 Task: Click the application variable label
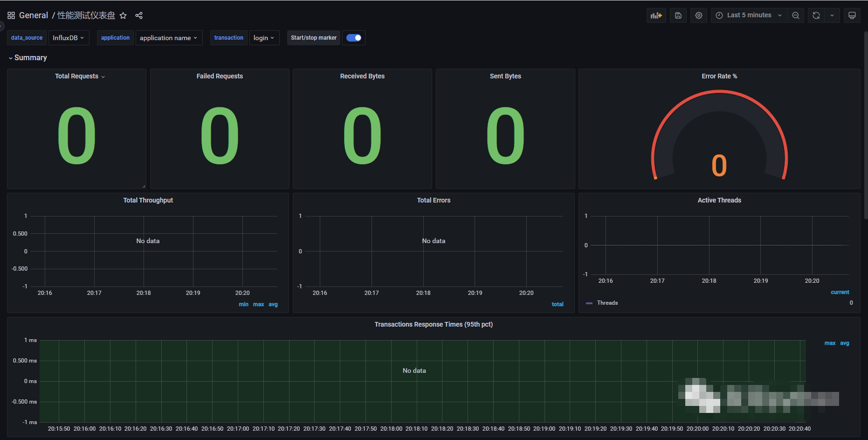coord(115,38)
